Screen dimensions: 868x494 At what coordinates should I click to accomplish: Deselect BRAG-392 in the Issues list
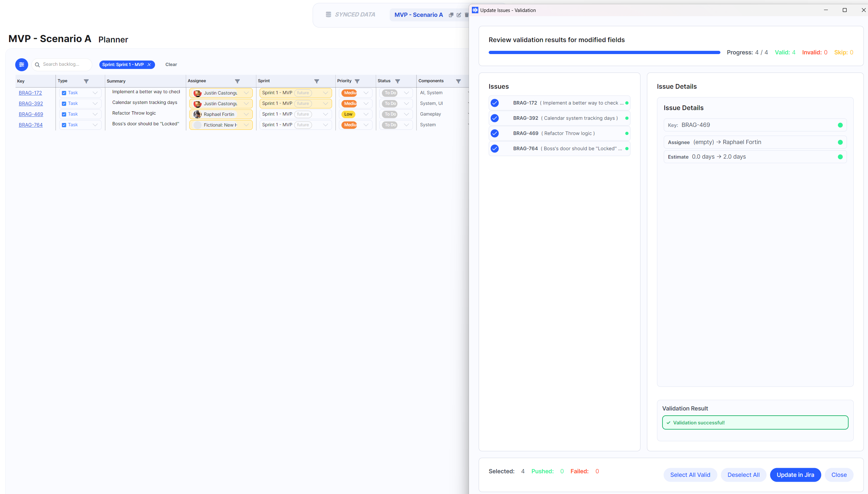click(x=495, y=118)
